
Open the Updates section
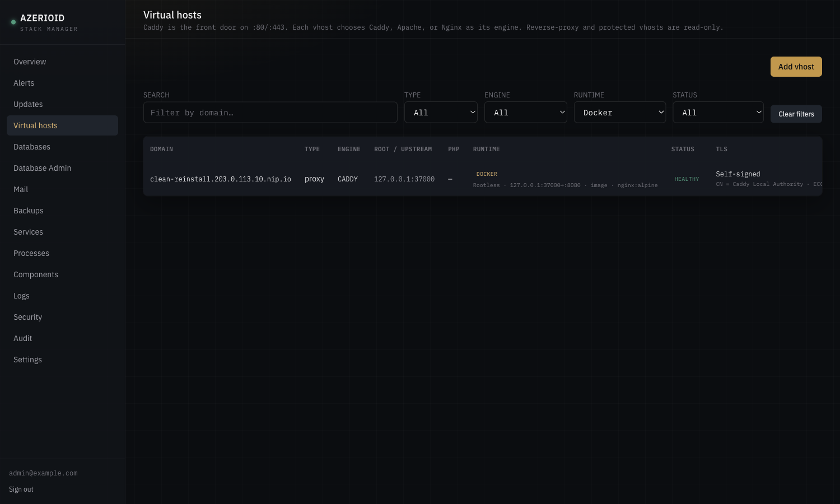[62, 104]
